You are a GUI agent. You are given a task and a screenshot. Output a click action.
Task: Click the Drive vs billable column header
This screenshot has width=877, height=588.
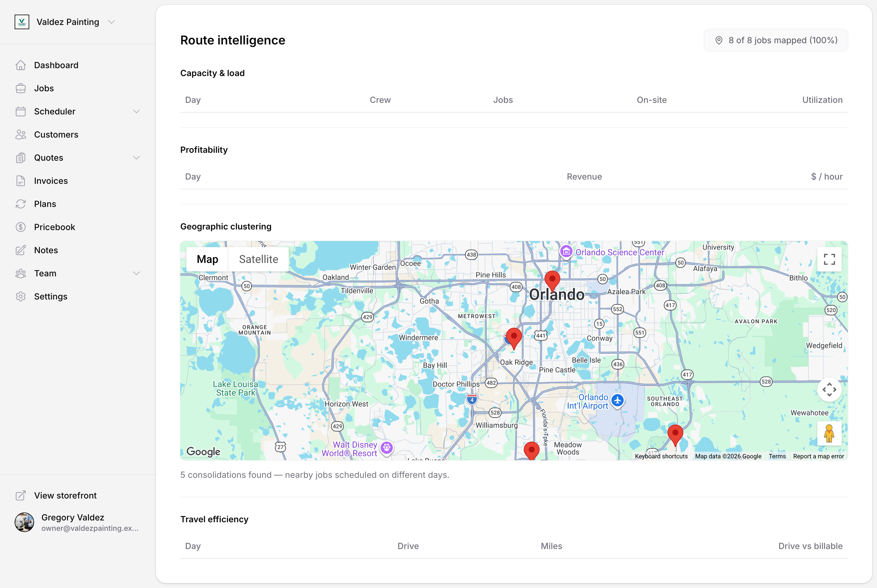tap(810, 546)
